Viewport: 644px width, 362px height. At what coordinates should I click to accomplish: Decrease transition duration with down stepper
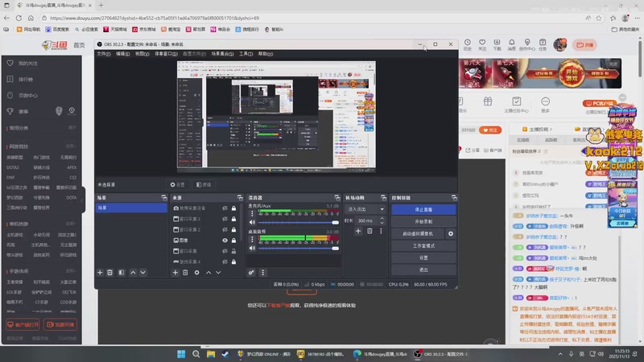click(x=382, y=223)
